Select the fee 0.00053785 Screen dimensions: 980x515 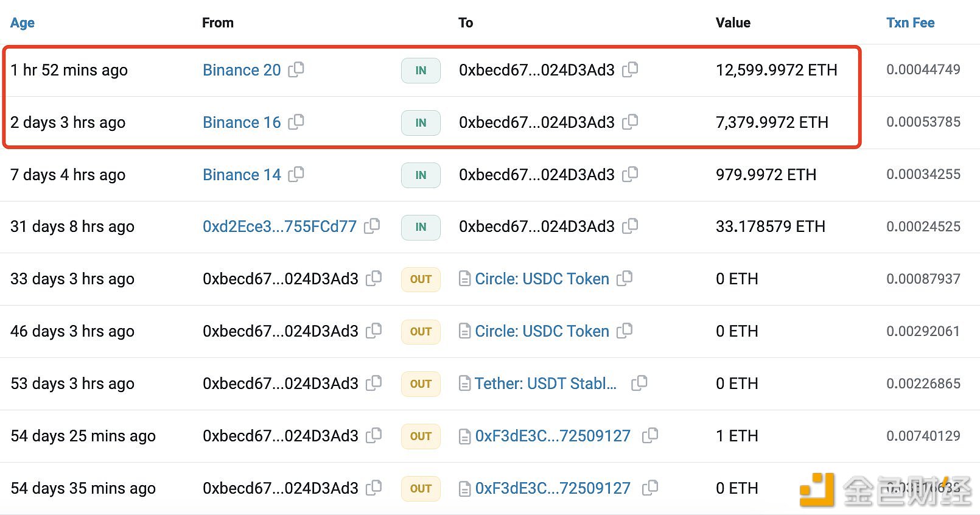[923, 122]
